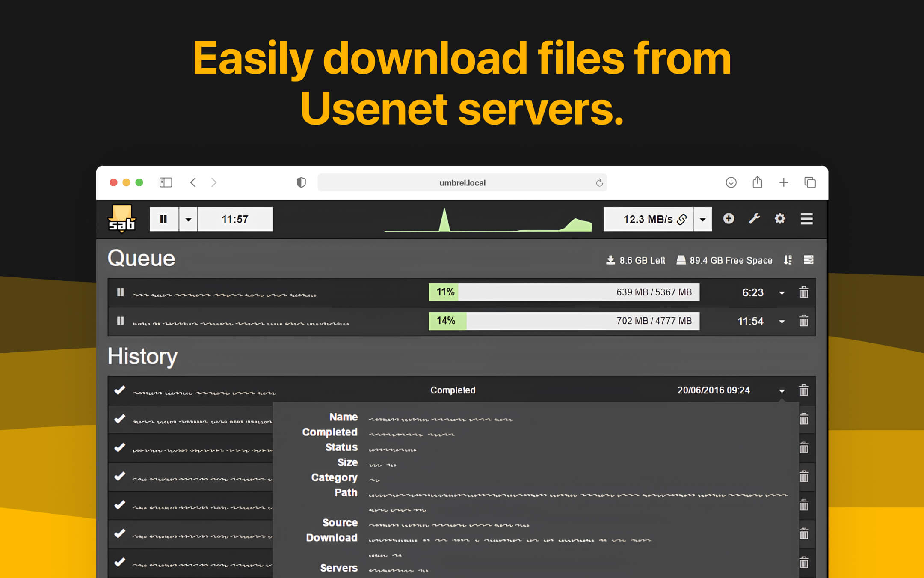The image size is (924, 578).
Task: Open the pause duration dropdown arrow
Action: coord(188,219)
